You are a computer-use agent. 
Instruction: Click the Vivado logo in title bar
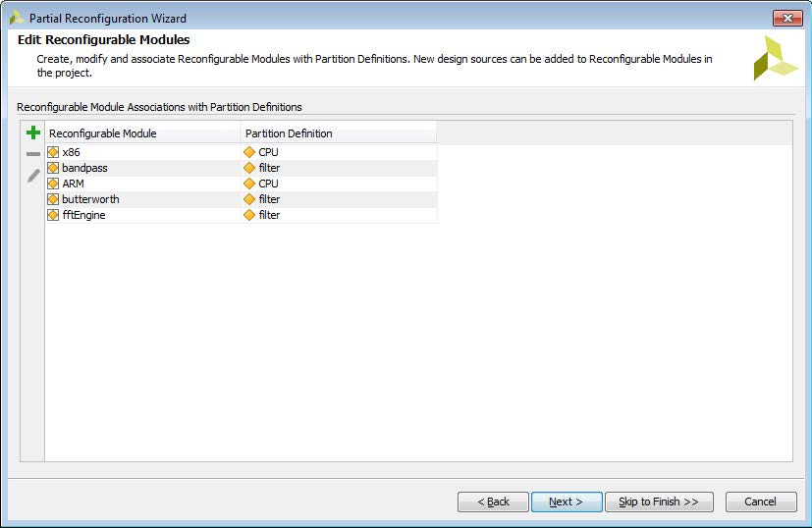(x=17, y=18)
